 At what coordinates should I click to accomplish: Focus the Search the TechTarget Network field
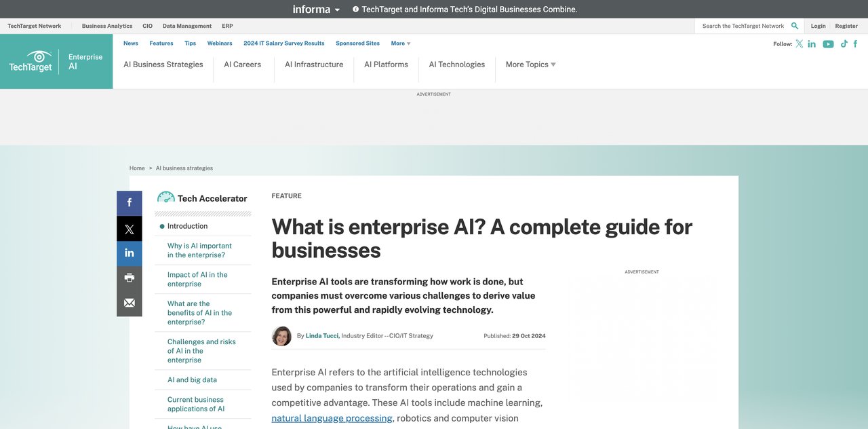tap(743, 26)
